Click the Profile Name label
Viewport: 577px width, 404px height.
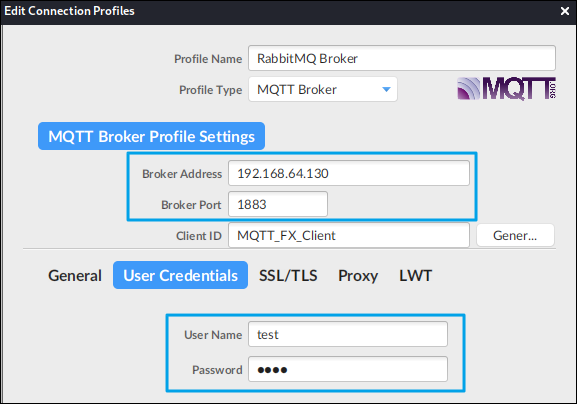click(208, 59)
